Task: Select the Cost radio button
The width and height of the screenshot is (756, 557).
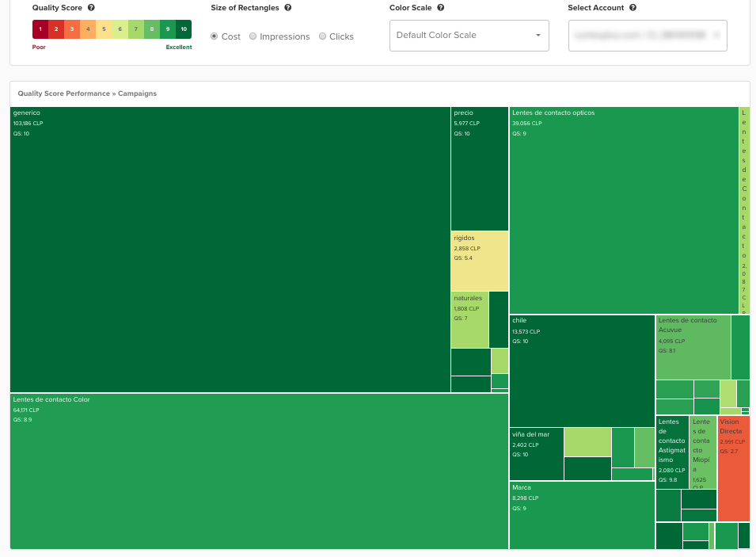Action: (214, 36)
